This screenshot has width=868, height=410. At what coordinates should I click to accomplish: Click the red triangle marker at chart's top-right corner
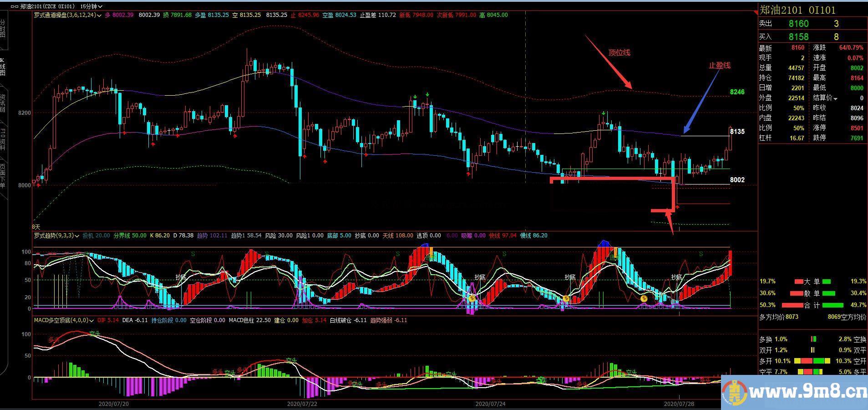[755, 13]
